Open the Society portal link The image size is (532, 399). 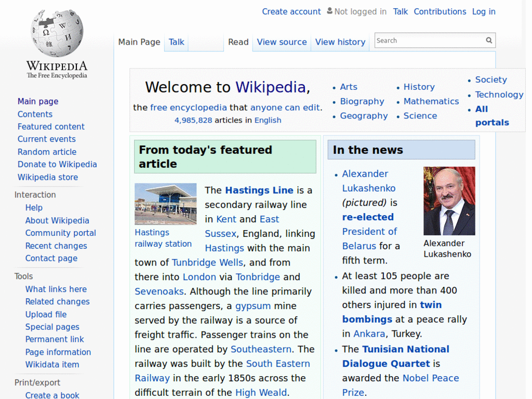click(x=491, y=79)
